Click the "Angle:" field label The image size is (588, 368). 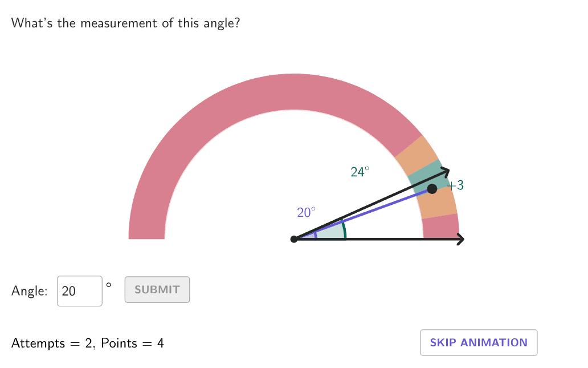pyautogui.click(x=30, y=291)
